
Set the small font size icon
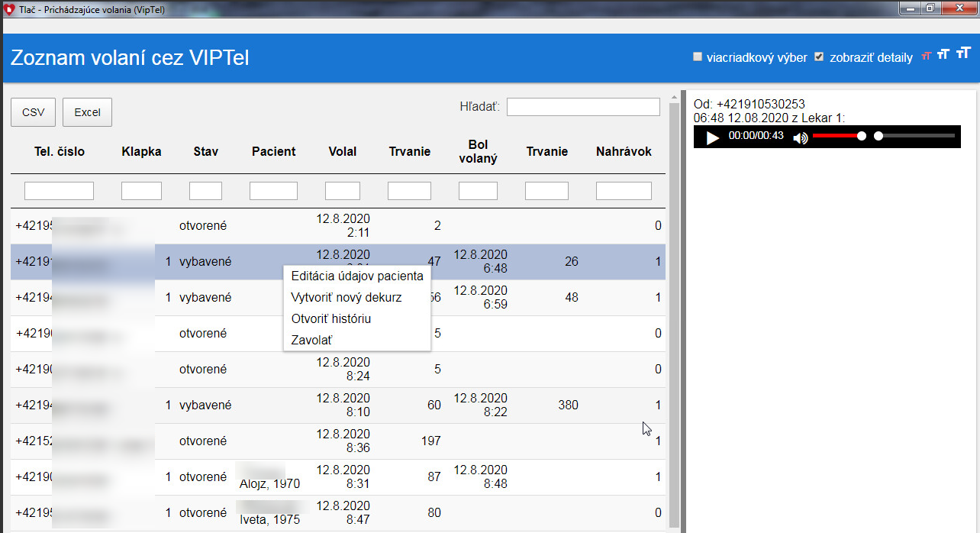927,56
